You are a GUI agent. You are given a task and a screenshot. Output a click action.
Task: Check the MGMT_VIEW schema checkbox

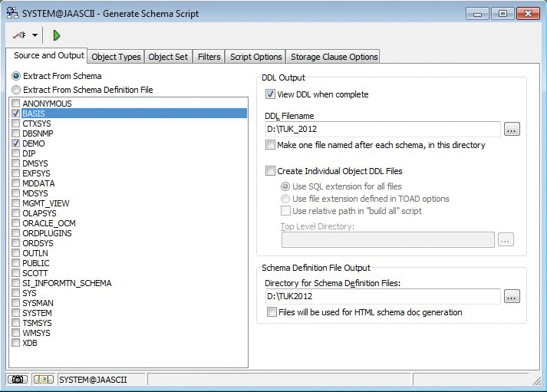(15, 203)
